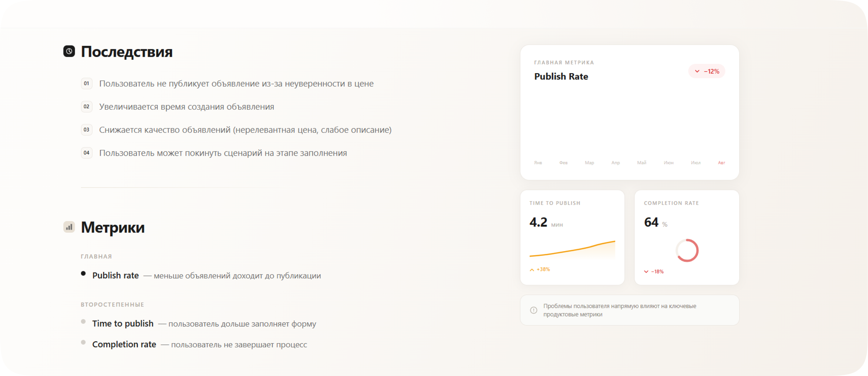868x376 pixels.
Task: Click the Май month label on chart
Action: pyautogui.click(x=642, y=163)
